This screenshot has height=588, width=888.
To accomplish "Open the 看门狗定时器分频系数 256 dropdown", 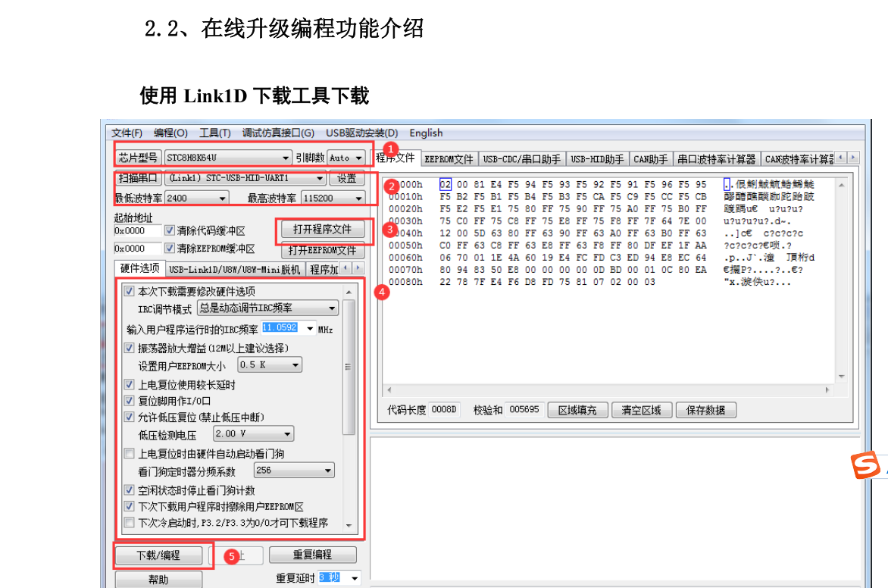I will pos(328,471).
